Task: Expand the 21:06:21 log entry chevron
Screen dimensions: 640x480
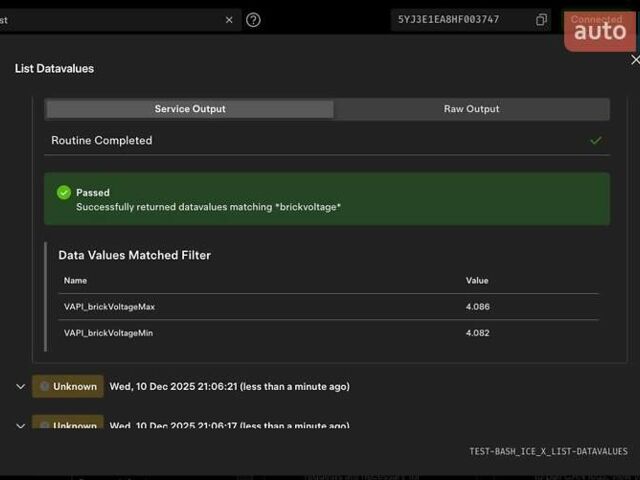Action: point(20,386)
